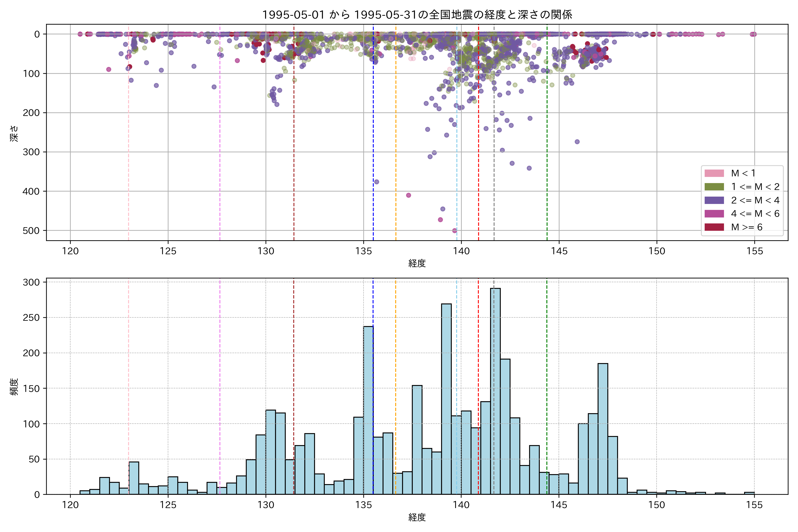Click the 経度 x-axis label below the scatter plot
The image size is (798, 532).
click(417, 263)
